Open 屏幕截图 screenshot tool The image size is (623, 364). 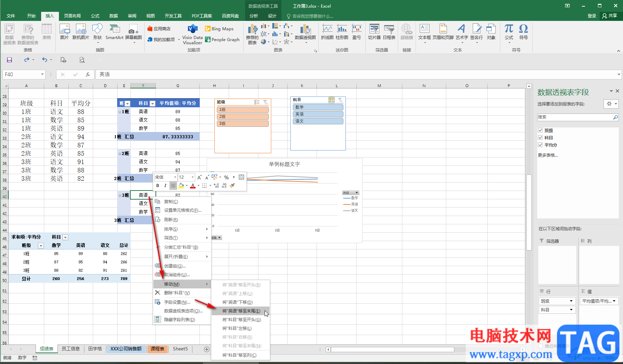(134, 33)
